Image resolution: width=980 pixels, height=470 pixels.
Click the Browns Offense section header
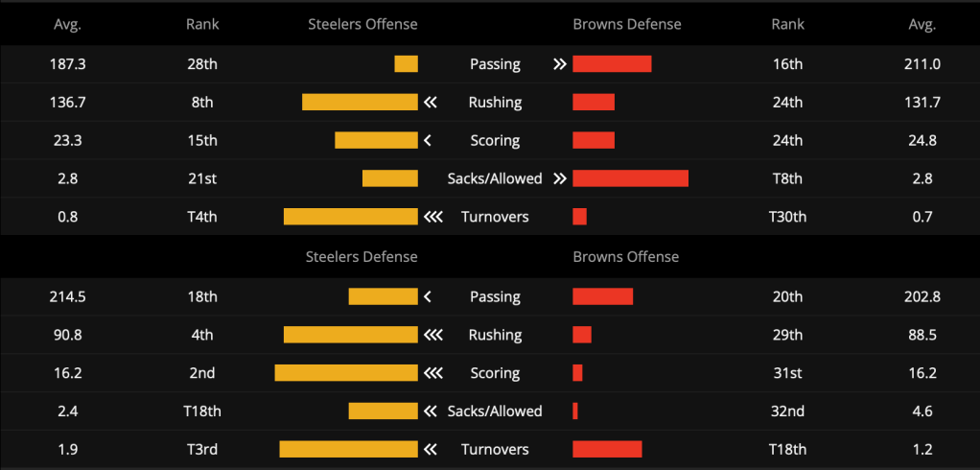pyautogui.click(x=625, y=257)
